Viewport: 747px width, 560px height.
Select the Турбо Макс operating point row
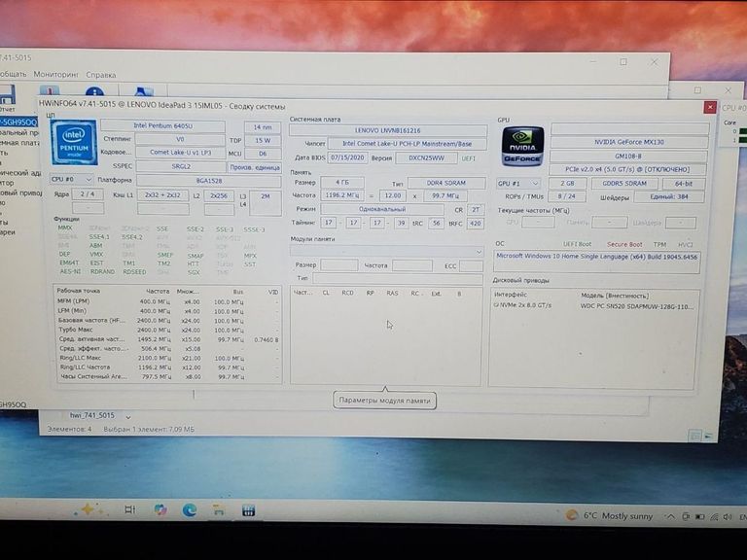pyautogui.click(x=167, y=330)
